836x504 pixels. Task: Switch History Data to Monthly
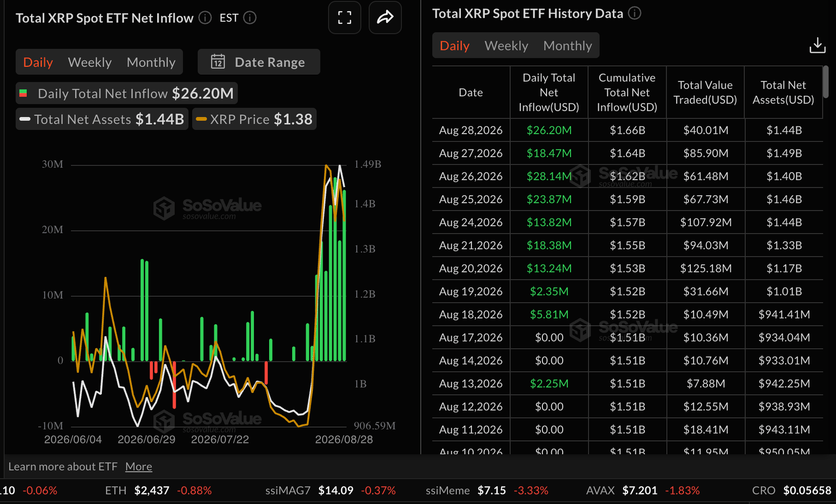[567, 45]
